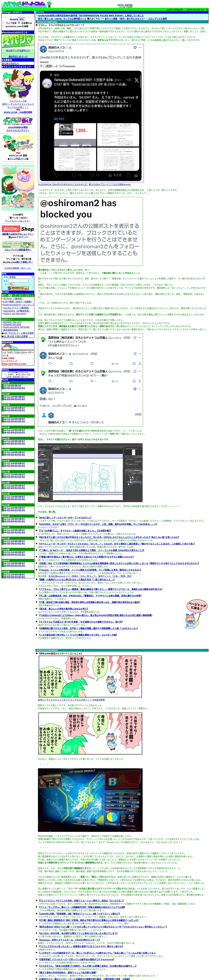Open beatmaniaIIDX GATEWAY link
210x980 pixels.
click(x=16, y=327)
